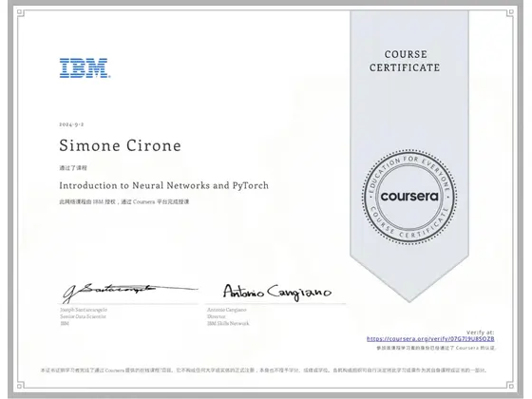Click the Director title text
This screenshot has height=399, width=532.
[x=217, y=316]
